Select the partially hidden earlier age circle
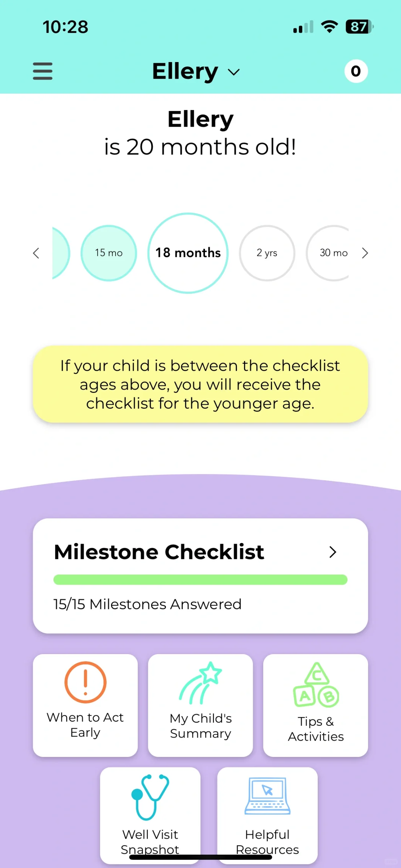401x868 pixels. 61,253
